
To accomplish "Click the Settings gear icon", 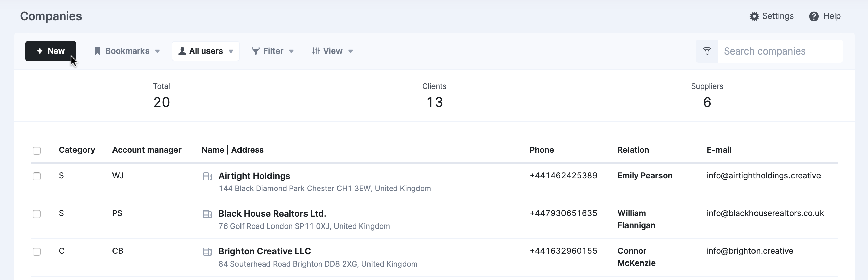I will coord(754,16).
